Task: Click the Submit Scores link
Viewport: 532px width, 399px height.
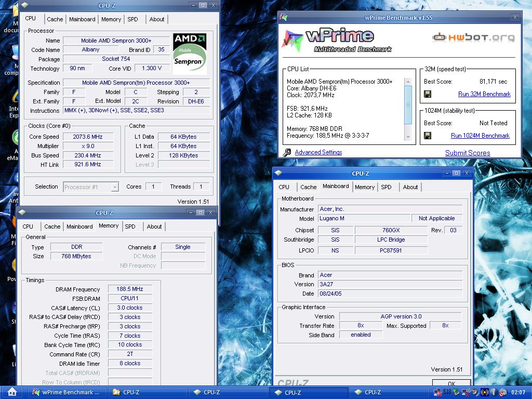Action: tap(468, 153)
